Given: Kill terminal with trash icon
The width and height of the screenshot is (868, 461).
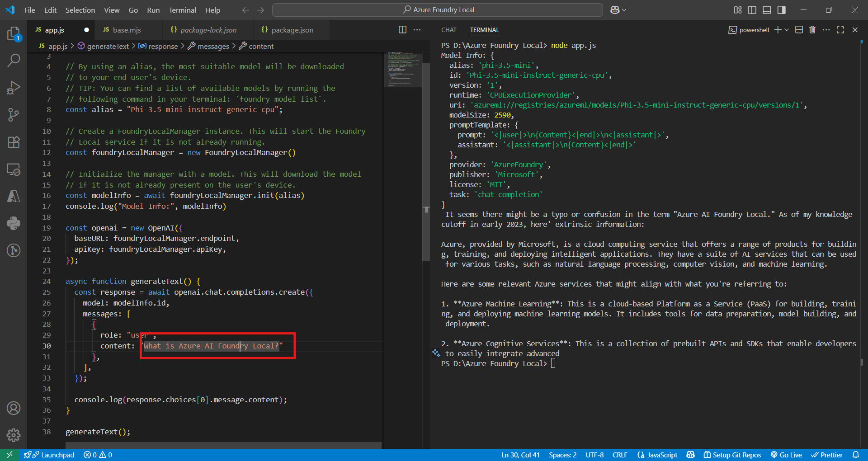Looking at the screenshot, I should click(x=812, y=30).
